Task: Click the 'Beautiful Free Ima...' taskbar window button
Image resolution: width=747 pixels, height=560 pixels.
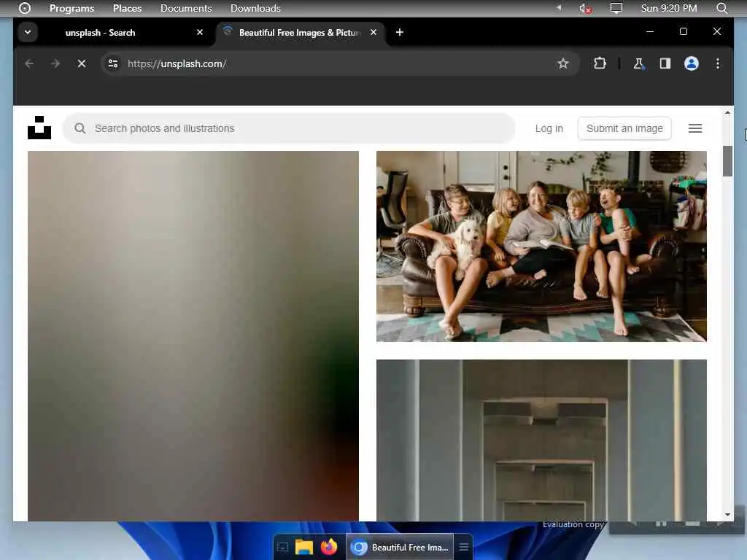Action: point(400,547)
